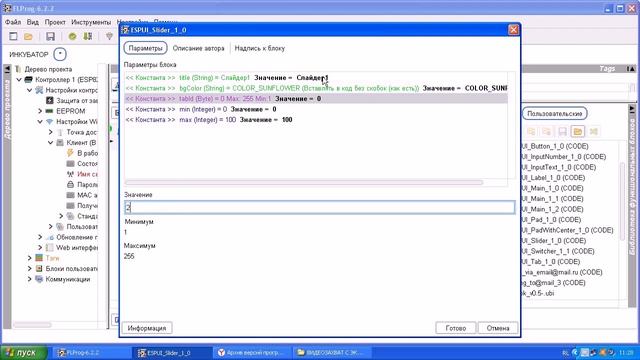Expand the Точка доступа node
This screenshot has height=360, width=640.
coord(51,132)
